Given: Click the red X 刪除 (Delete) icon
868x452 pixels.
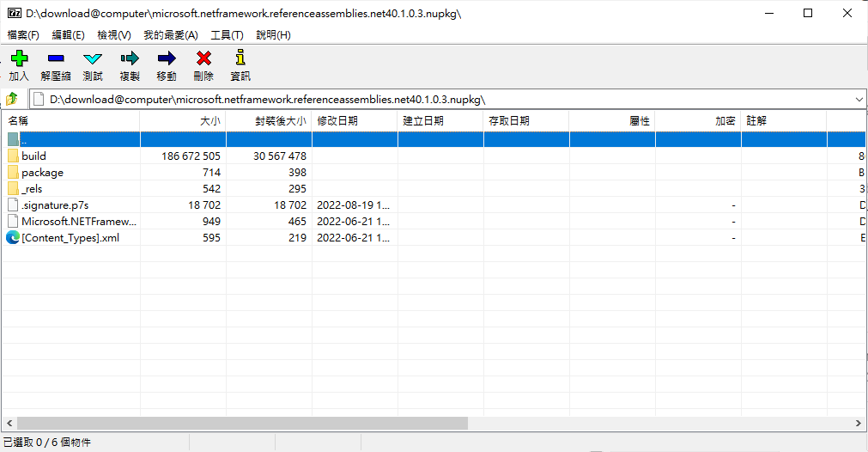Looking at the screenshot, I should click(203, 58).
